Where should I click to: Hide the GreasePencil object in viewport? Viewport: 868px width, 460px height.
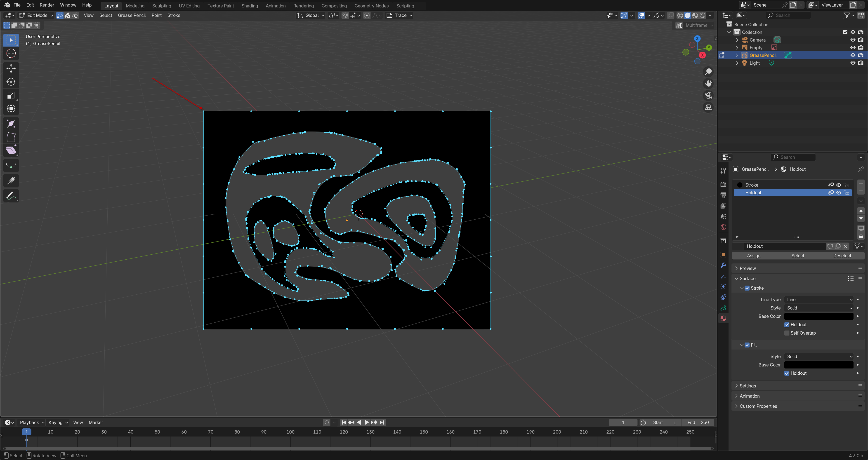[x=853, y=55]
